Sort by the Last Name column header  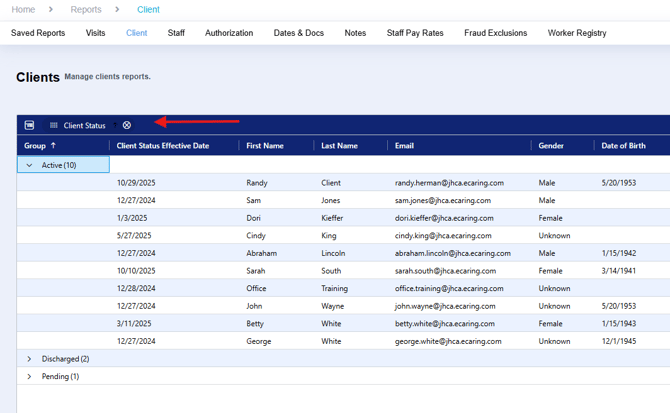pos(339,146)
